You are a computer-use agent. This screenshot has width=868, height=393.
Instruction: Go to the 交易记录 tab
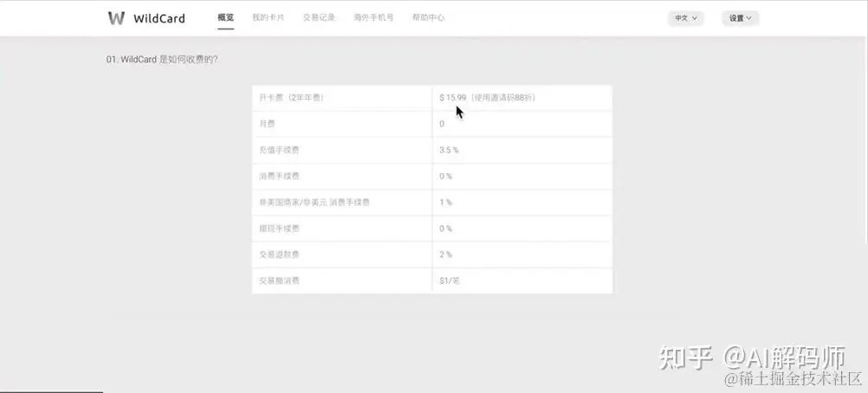tap(319, 17)
